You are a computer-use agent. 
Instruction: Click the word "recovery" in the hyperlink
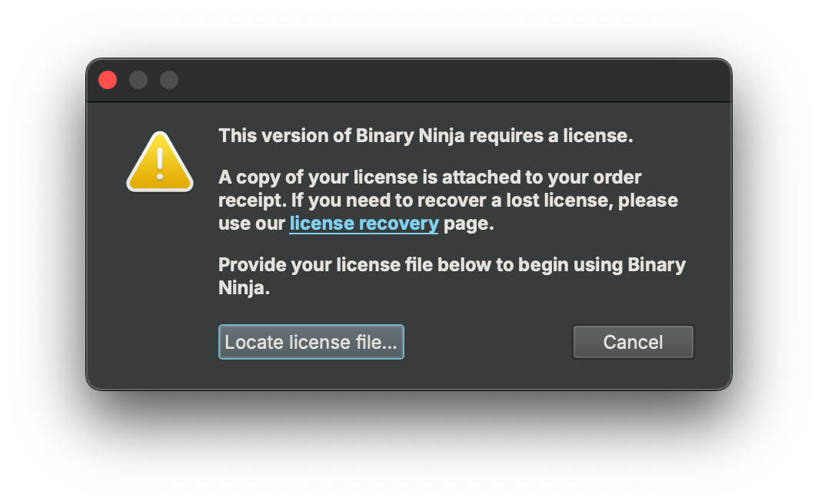(399, 224)
